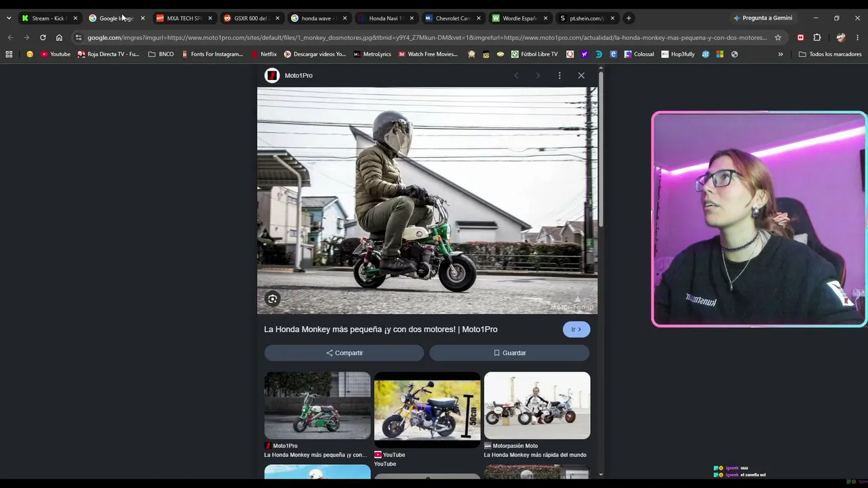
Task: Open the Apps grid in bookmarks bar
Action: click(9, 54)
